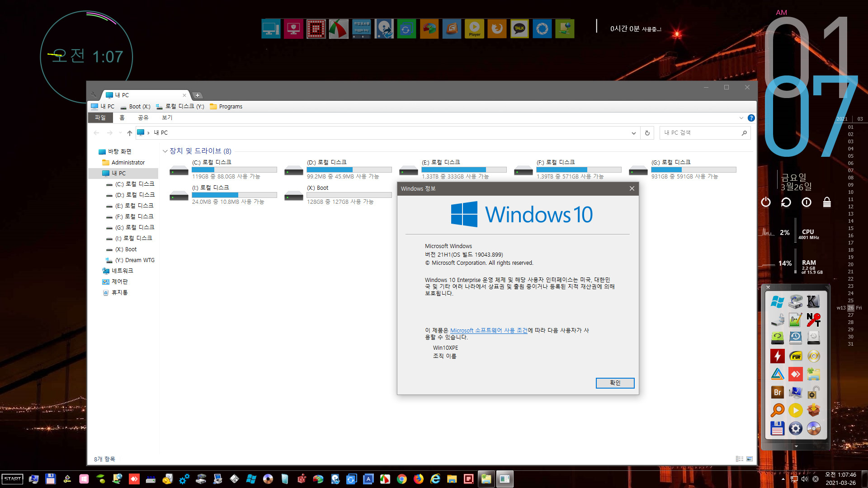Click the 내 PC address bar path
Viewport: 868px width, 488px height.
[160, 133]
